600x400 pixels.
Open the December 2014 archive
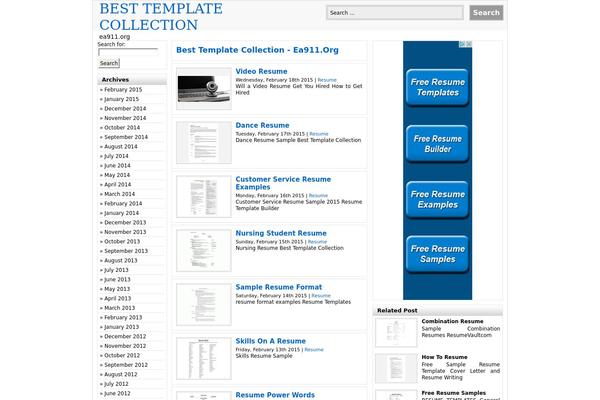click(x=125, y=109)
